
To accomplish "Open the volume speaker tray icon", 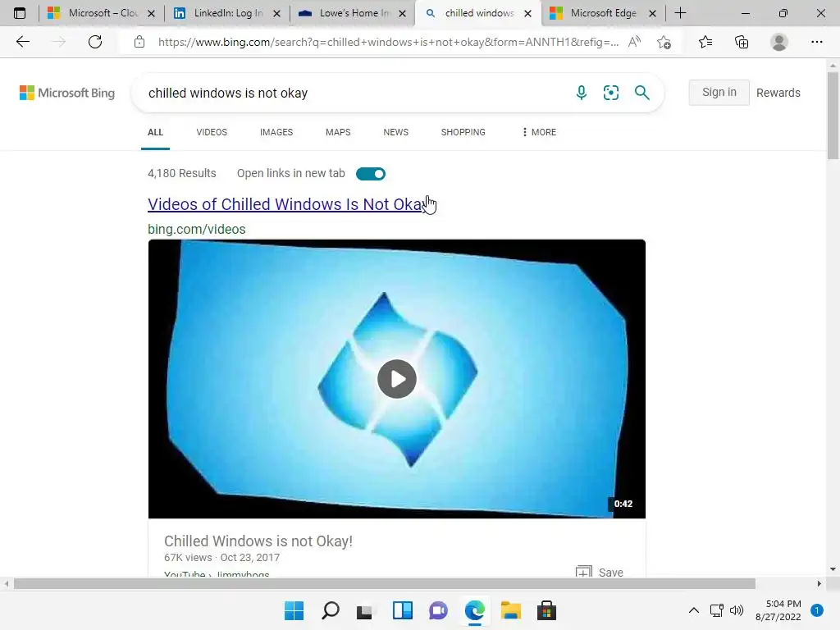I will click(737, 610).
